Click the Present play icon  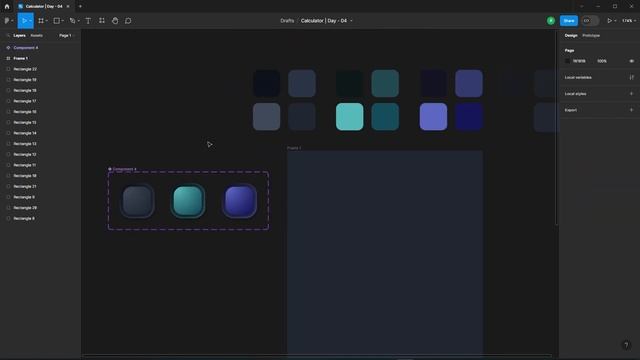(x=609, y=20)
